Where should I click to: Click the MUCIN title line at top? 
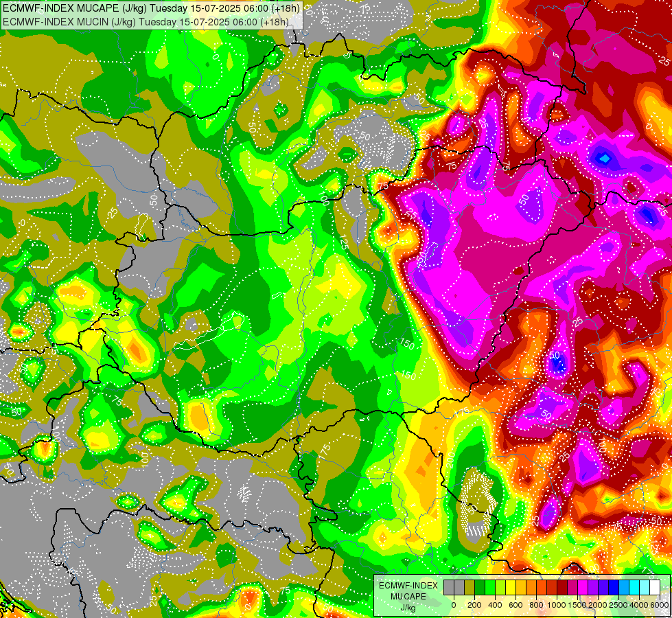tap(146, 22)
